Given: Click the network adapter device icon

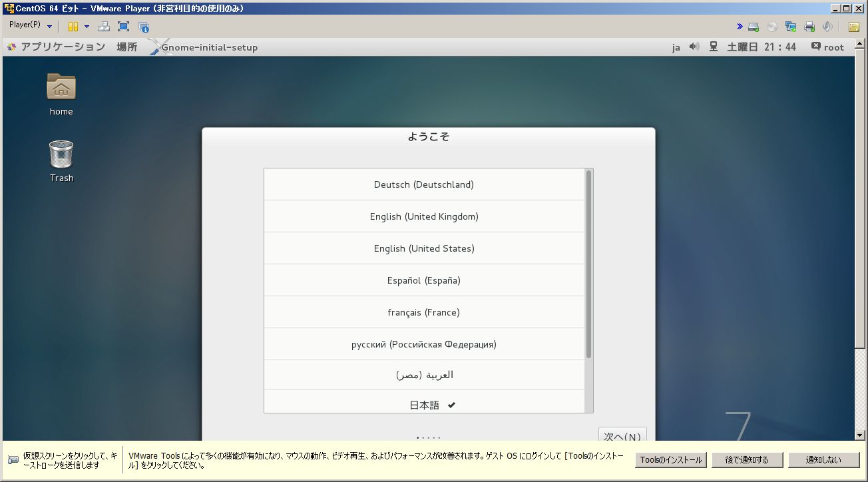Looking at the screenshot, I should [791, 27].
